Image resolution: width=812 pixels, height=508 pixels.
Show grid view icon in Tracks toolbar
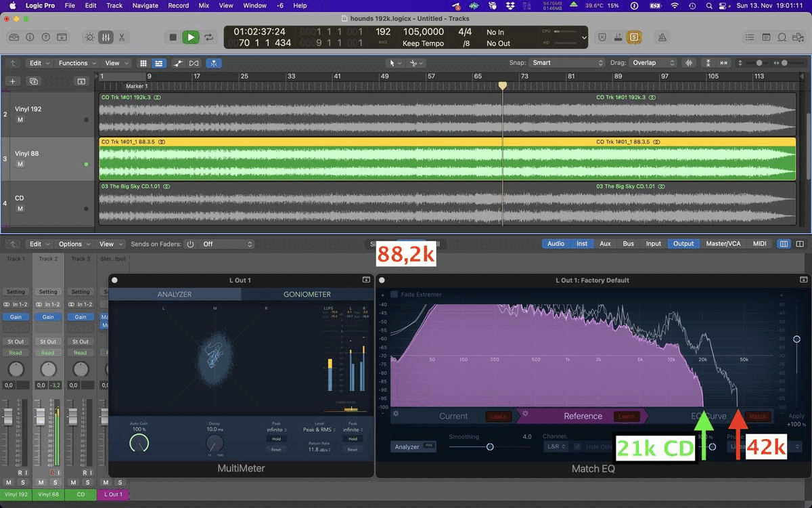143,63
